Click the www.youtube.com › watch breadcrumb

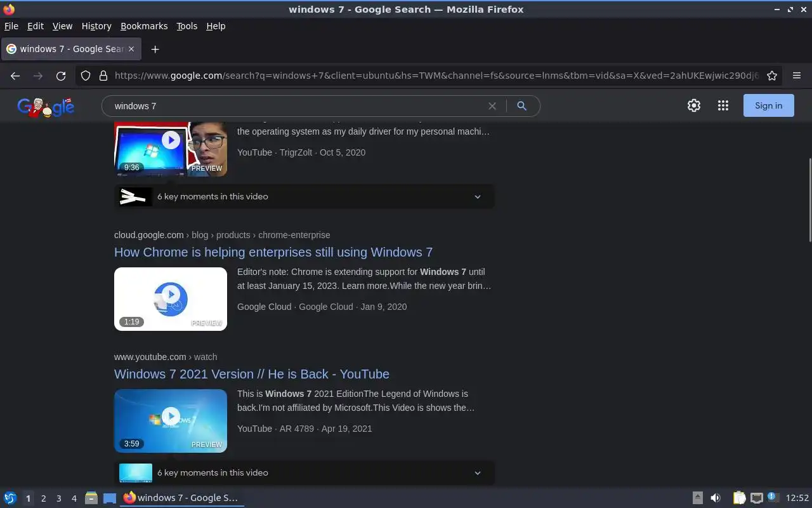[x=166, y=357]
